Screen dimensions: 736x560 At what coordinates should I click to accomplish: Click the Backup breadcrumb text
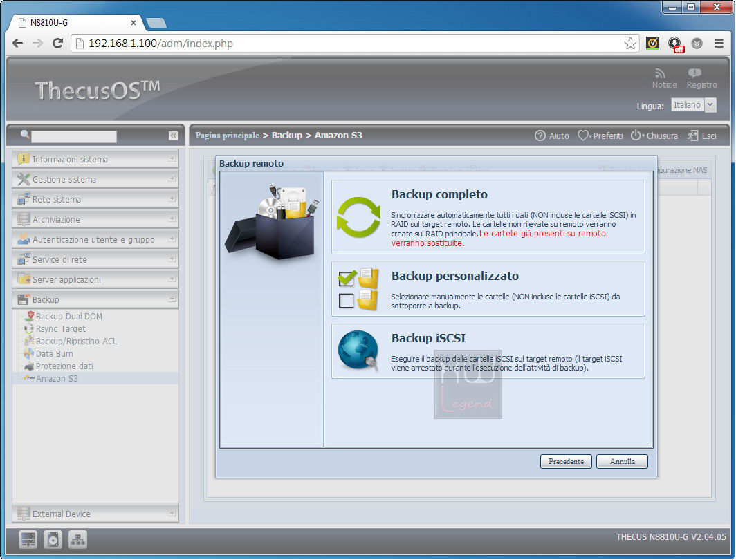click(287, 135)
